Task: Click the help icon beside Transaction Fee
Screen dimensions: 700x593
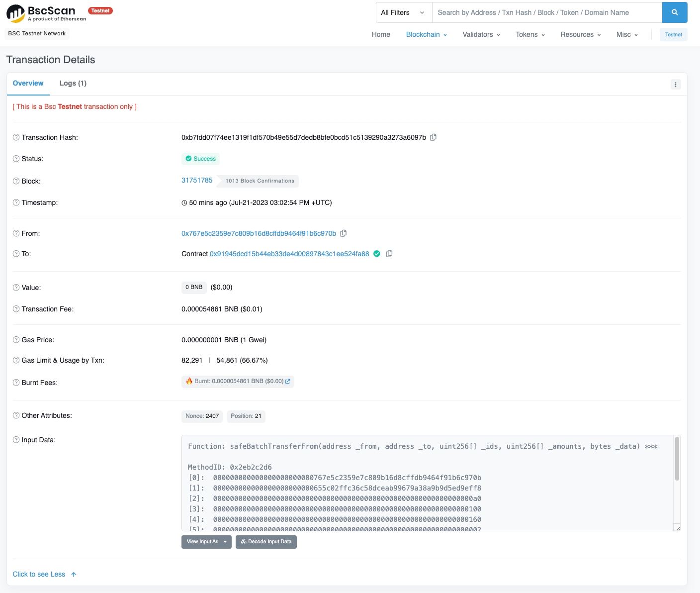Action: click(16, 309)
